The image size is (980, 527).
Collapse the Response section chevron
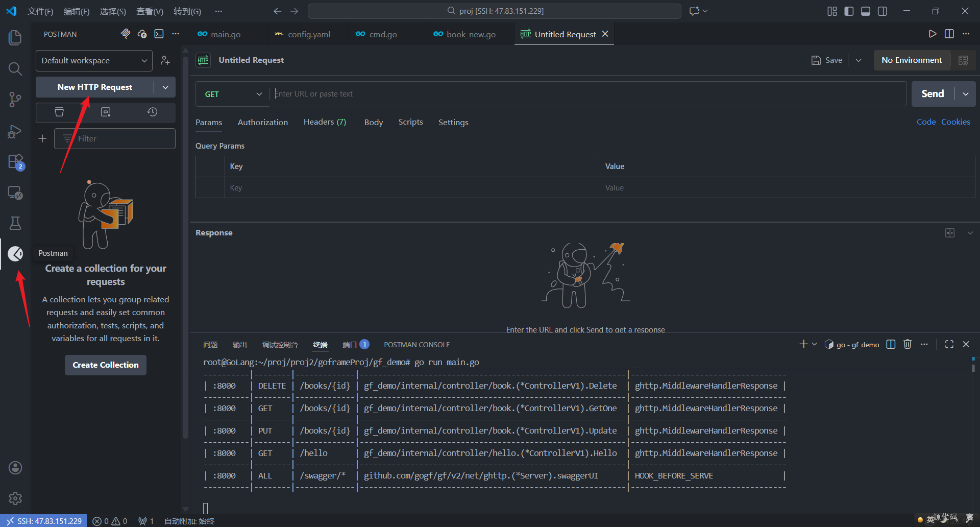click(x=970, y=233)
